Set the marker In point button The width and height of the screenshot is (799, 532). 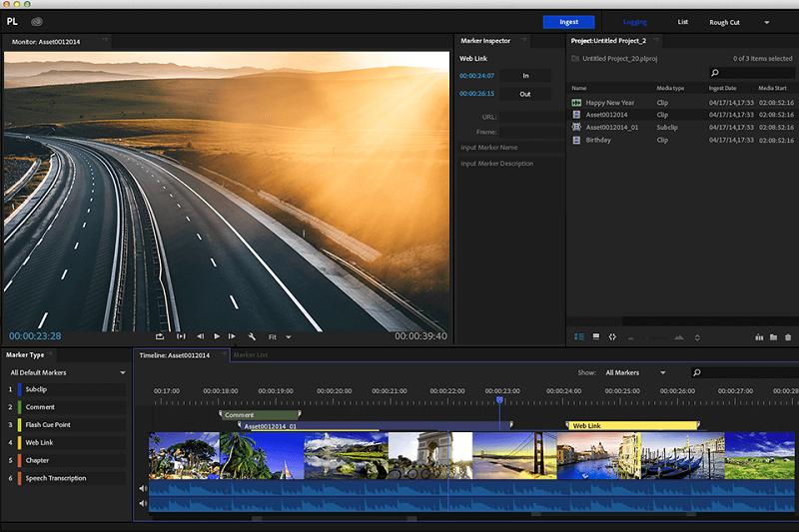click(525, 75)
